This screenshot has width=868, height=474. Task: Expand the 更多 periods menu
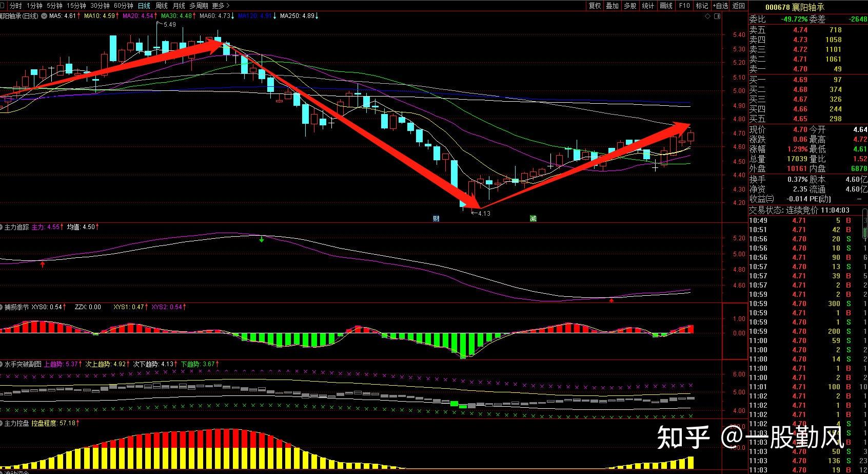(x=221, y=6)
